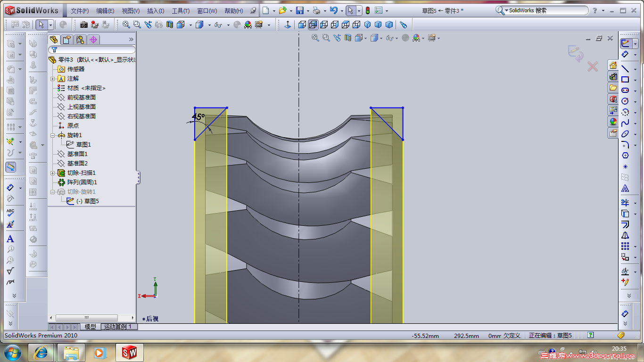Viewport: 644px width, 362px height.
Task: Open dropdown arrow next to Line tool
Action: coord(635,70)
